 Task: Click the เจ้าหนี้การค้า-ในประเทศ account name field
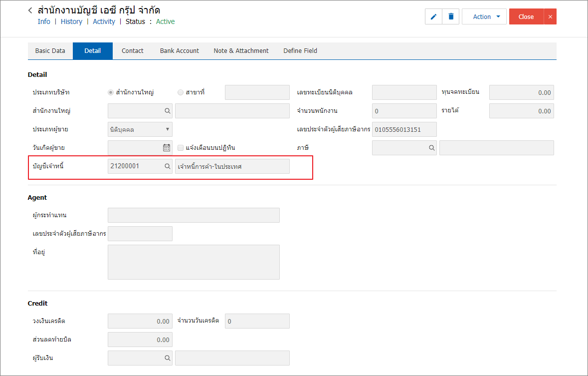[232, 166]
